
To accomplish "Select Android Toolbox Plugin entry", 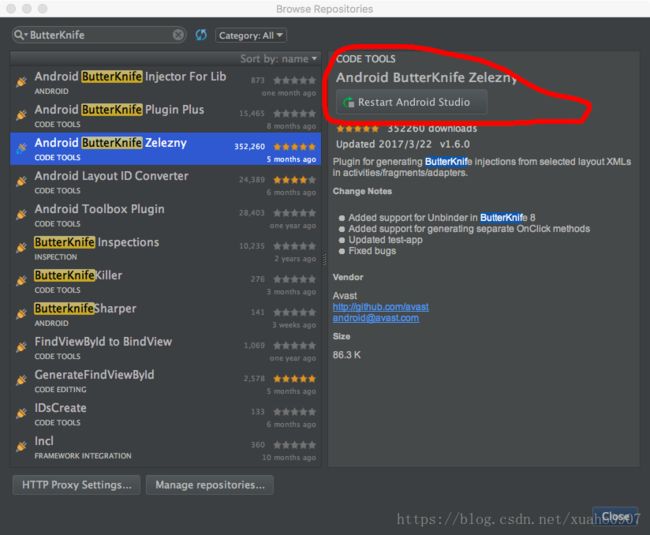I will tap(165, 215).
